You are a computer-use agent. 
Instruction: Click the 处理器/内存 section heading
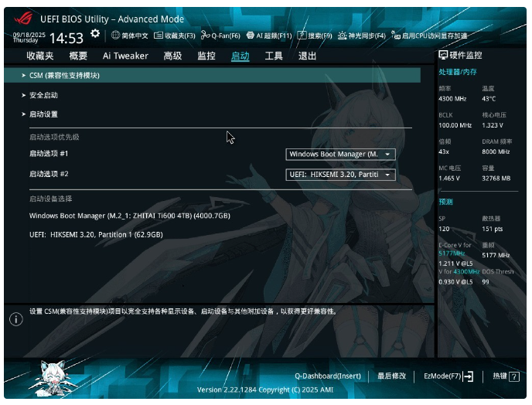point(458,72)
